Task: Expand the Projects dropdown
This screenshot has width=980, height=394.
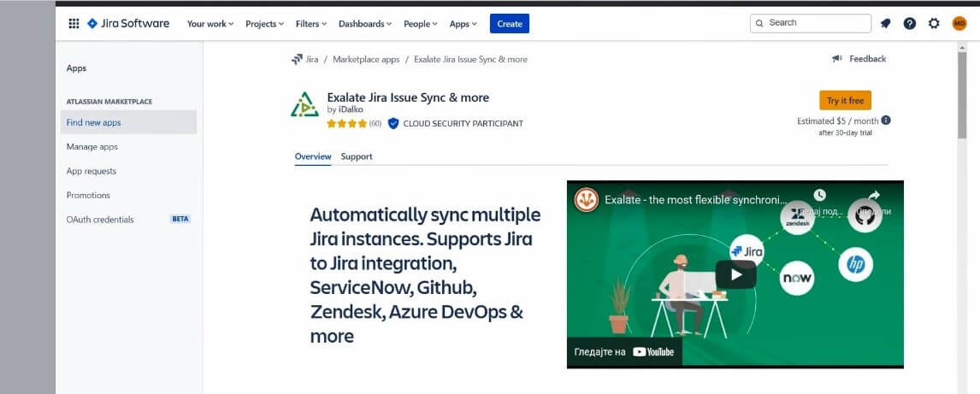Action: 264,24
